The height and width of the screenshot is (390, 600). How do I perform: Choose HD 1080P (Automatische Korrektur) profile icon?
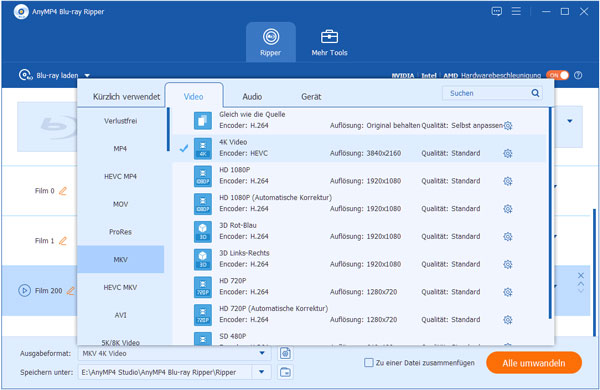point(202,204)
